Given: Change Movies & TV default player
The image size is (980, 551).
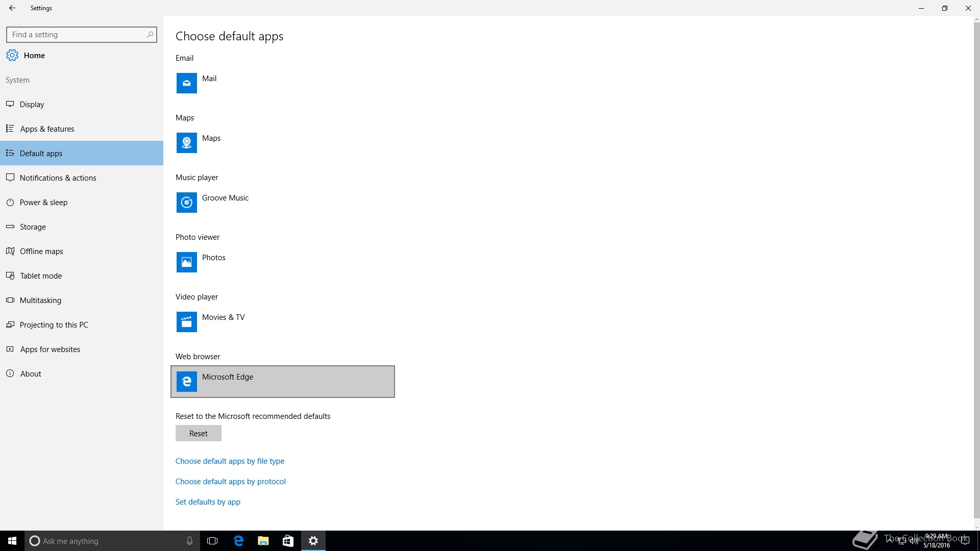Looking at the screenshot, I should pyautogui.click(x=283, y=322).
